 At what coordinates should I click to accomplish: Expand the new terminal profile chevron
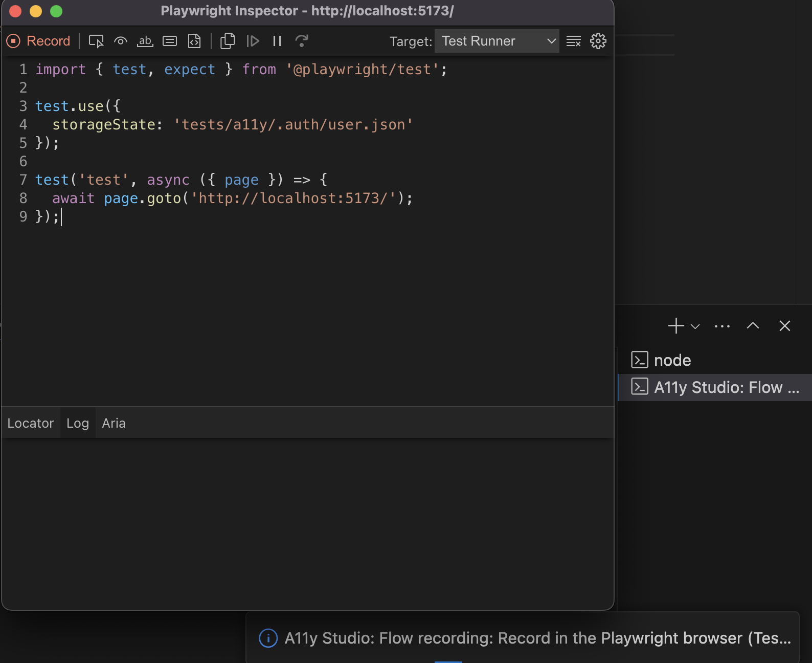[x=695, y=326]
